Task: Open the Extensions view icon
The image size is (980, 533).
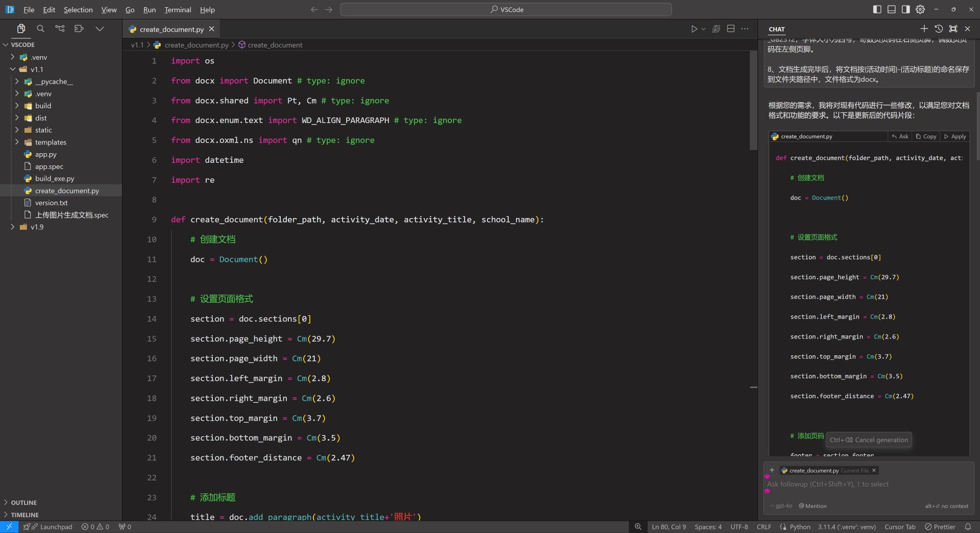Action: 79,29
